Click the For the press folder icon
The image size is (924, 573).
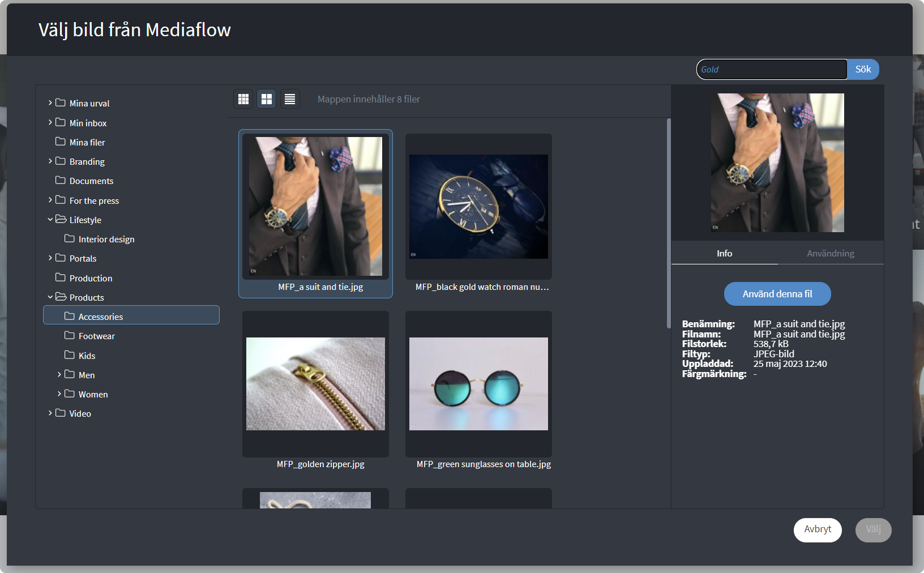[x=61, y=200]
